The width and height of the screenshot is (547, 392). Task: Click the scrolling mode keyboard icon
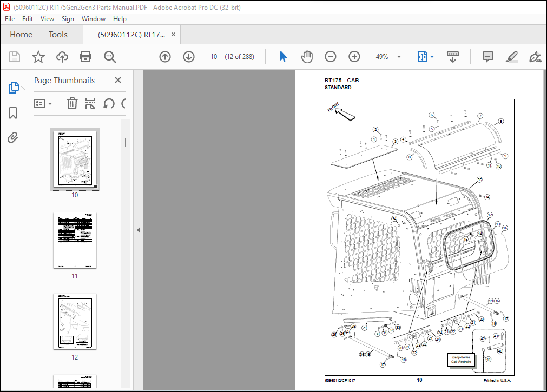[452, 56]
